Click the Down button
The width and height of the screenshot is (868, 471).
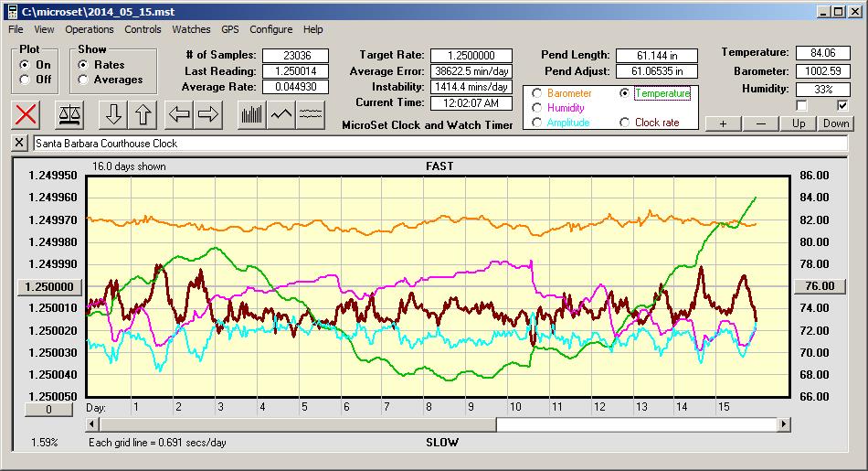click(836, 123)
